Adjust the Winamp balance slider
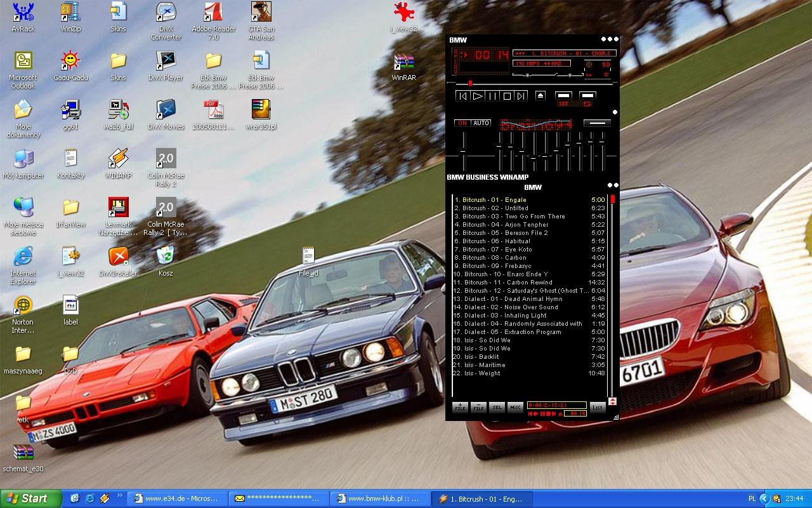The width and height of the screenshot is (812, 508). click(570, 75)
